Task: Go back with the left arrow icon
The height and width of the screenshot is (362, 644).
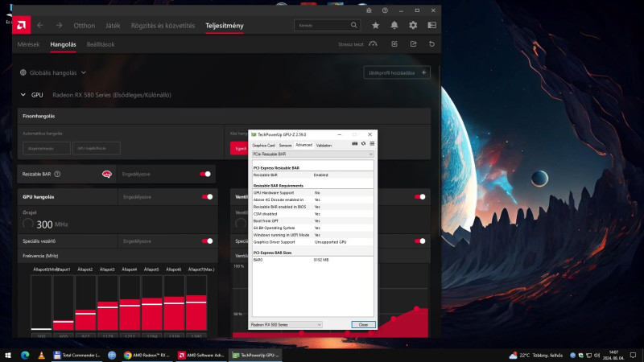Action: (39, 26)
